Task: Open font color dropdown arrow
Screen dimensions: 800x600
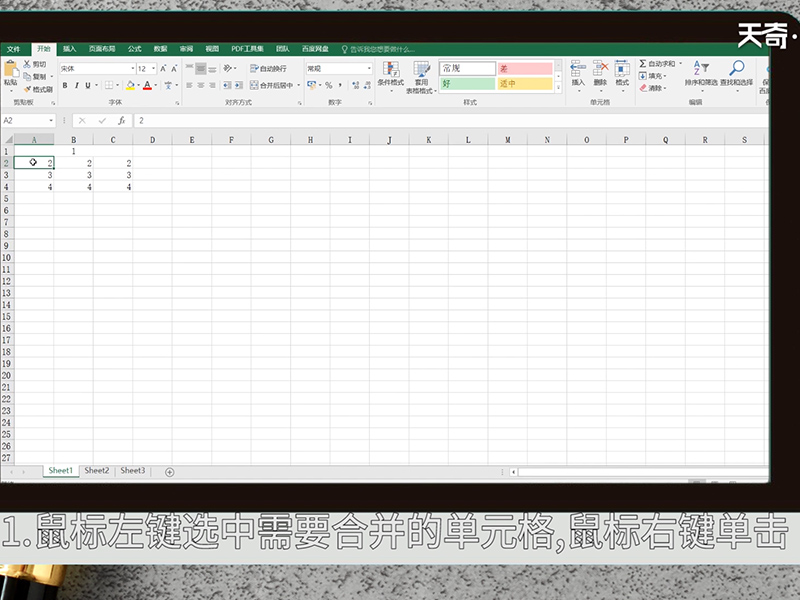Action: click(x=156, y=85)
